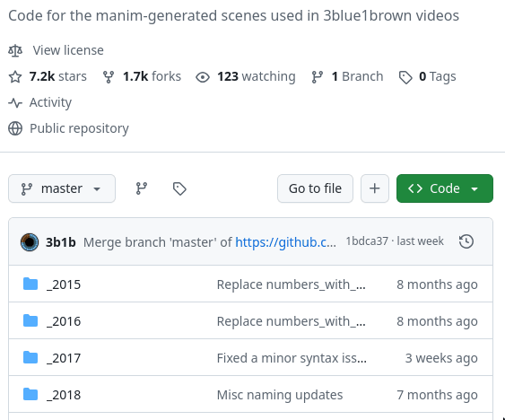Open commit 1bdca37
The image size is (505, 420).
click(367, 241)
